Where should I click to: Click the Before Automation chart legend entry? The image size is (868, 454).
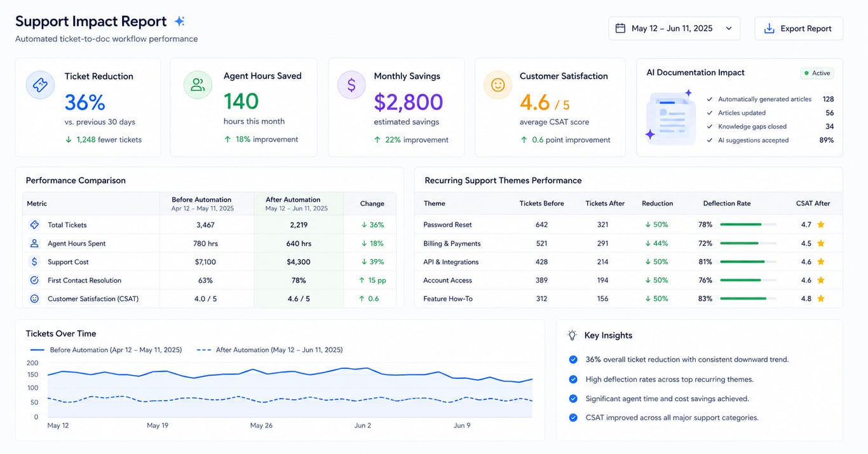(106, 350)
